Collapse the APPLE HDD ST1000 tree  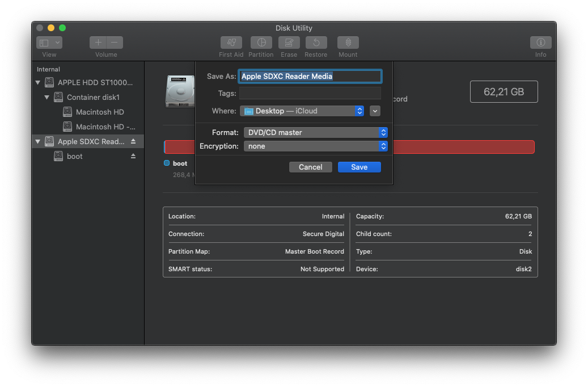click(x=38, y=82)
